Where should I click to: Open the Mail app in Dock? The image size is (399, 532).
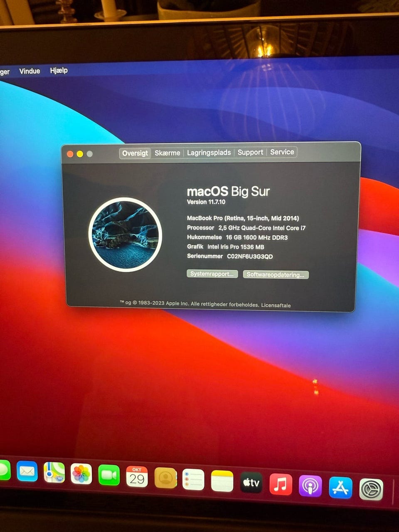pyautogui.click(x=27, y=471)
